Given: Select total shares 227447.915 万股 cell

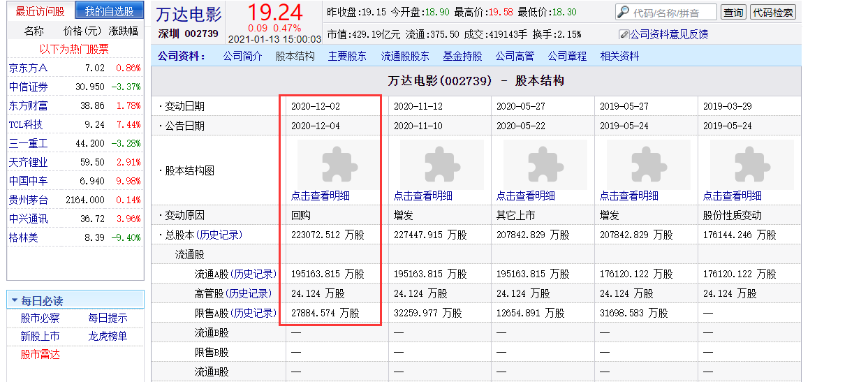Looking at the screenshot, I should point(430,235).
